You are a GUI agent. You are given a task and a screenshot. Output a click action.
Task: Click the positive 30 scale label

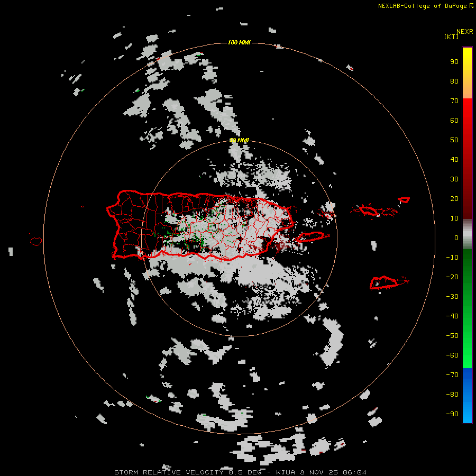tap(454, 179)
